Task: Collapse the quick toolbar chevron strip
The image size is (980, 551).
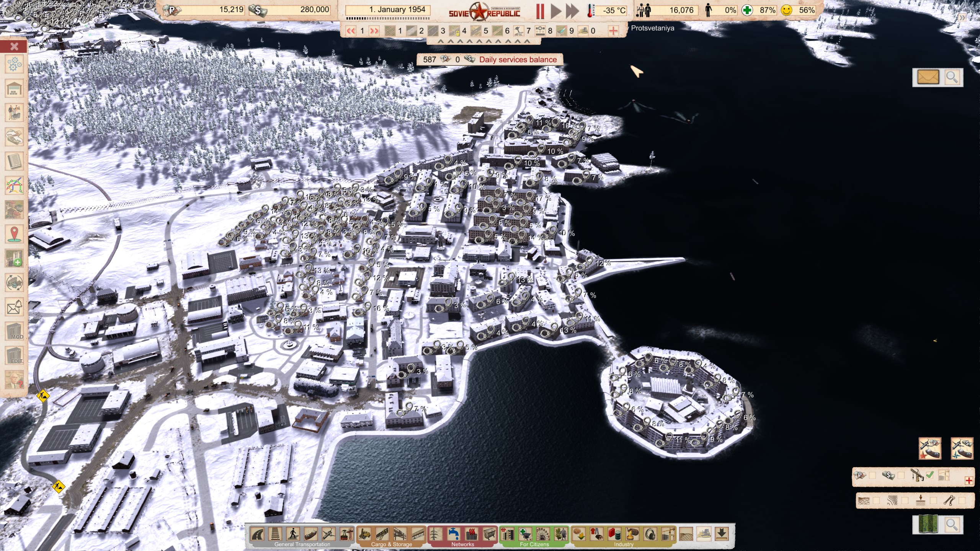Action: [483, 41]
